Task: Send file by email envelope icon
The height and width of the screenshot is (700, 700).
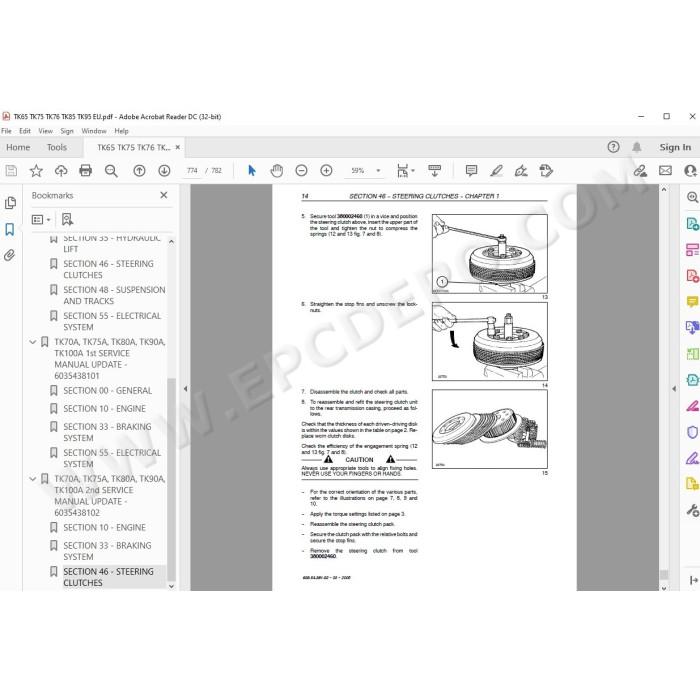Action: (665, 171)
